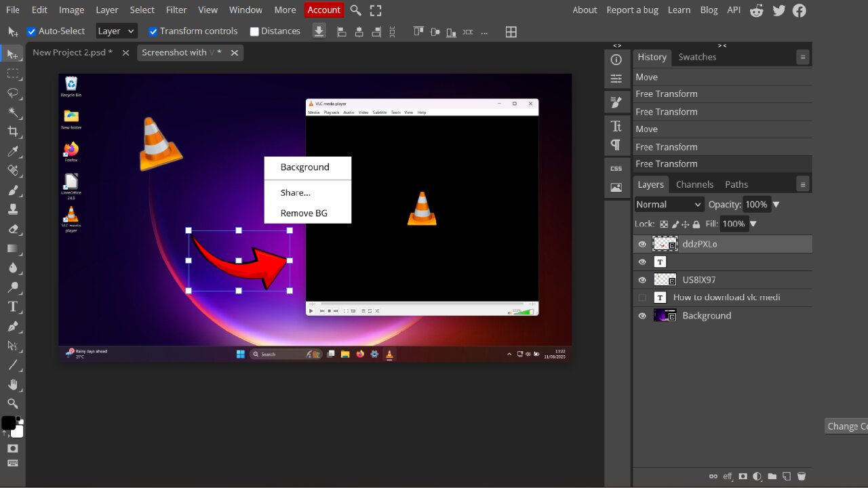Open the History panel options menu
This screenshot has height=488, width=868.
(802, 57)
